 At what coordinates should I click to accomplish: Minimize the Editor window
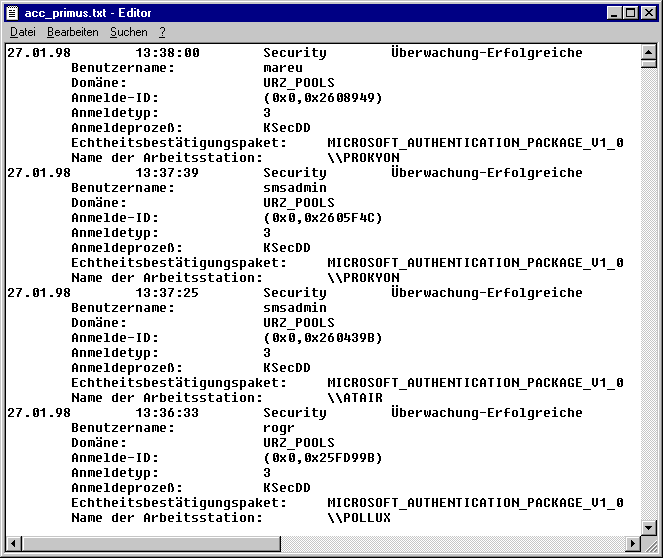coord(614,13)
